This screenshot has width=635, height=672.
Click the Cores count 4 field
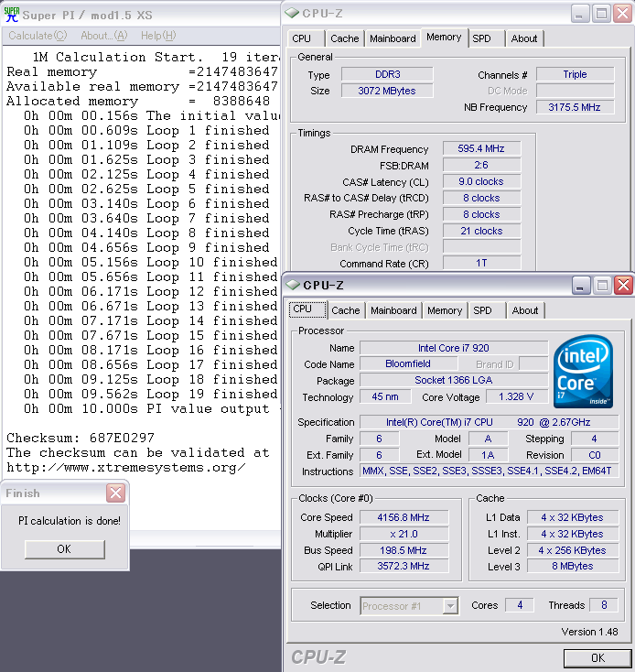[x=520, y=605]
